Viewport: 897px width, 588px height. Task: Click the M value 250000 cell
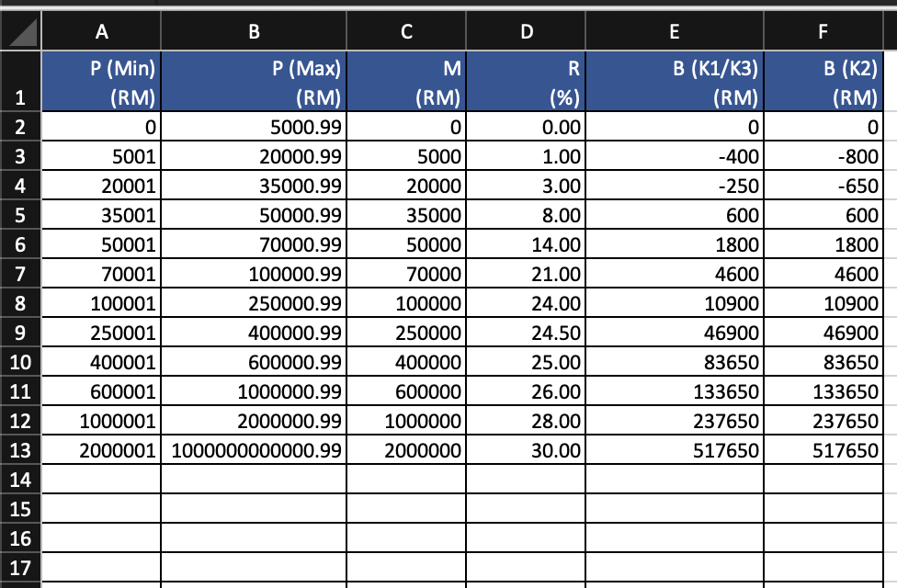(407, 333)
